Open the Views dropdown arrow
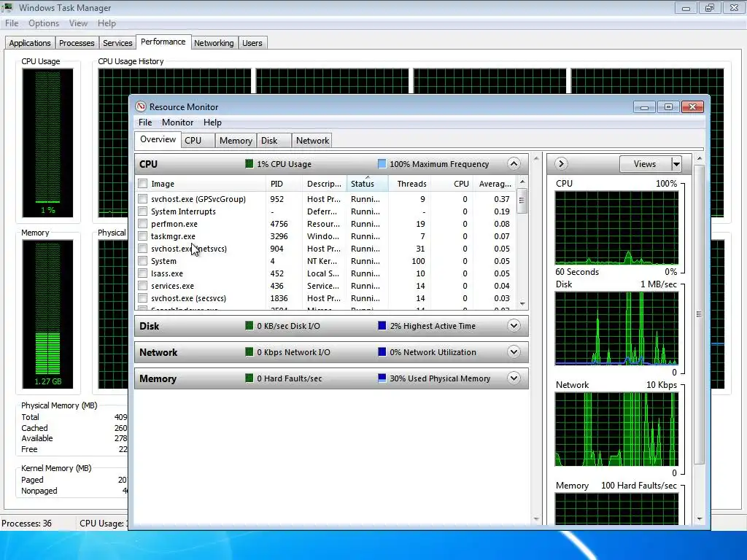This screenshot has width=747, height=560. point(676,164)
